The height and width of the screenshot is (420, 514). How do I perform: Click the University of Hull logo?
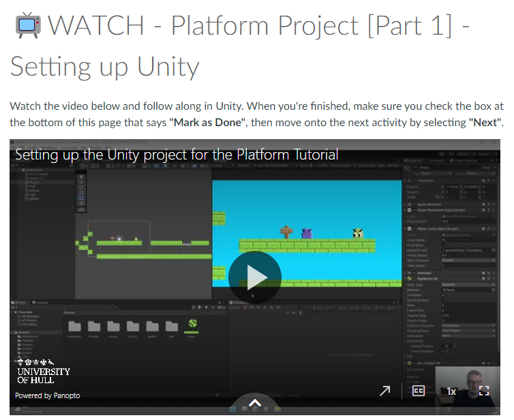44,371
